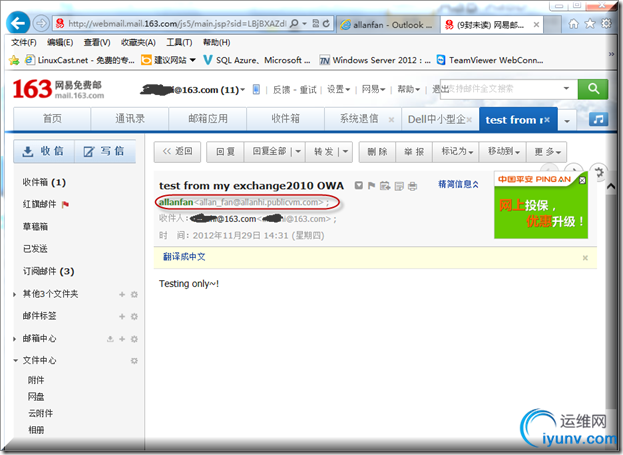Add new label with plus beside 邮件标签
Image resolution: width=623 pixels, height=455 pixels.
point(122,317)
